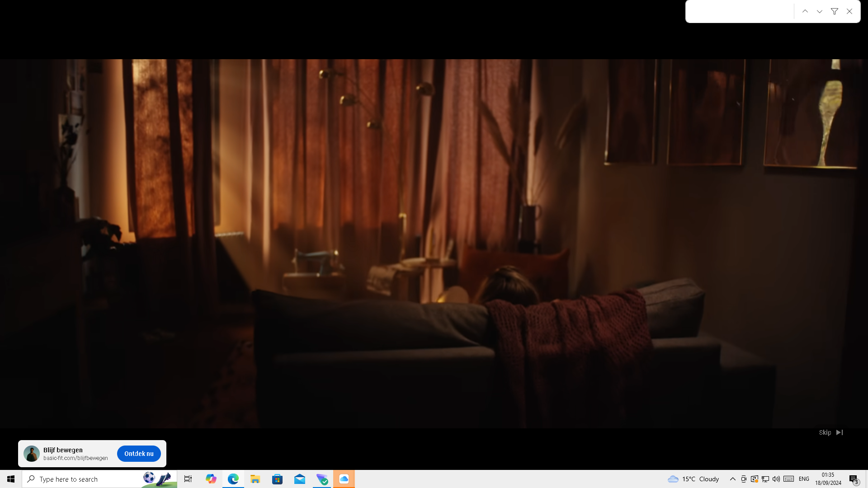Screen dimensions: 868x488
Task: Open File Explorer from taskbar
Action: [255, 479]
